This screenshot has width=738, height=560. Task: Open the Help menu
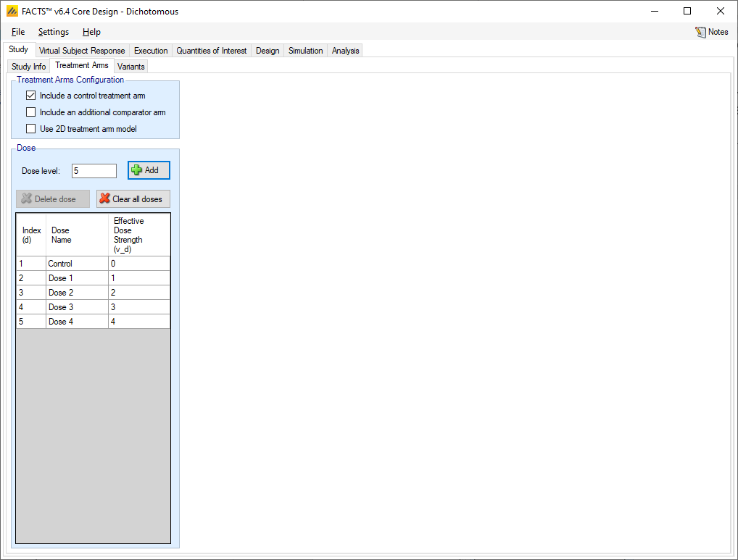pyautogui.click(x=91, y=32)
